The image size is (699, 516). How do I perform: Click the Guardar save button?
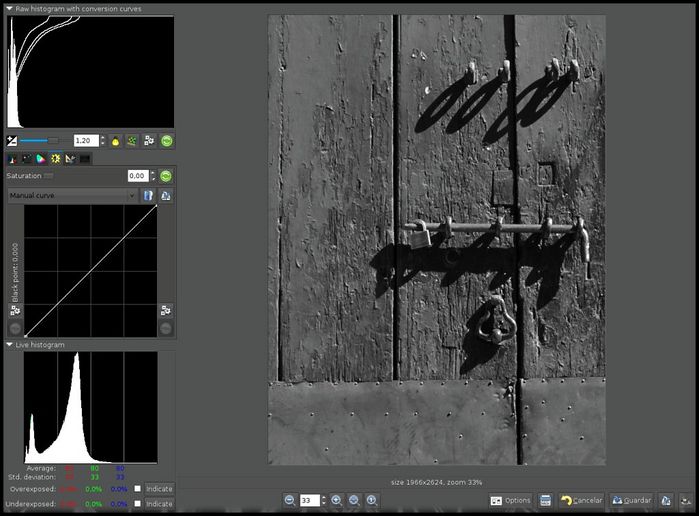pos(632,500)
